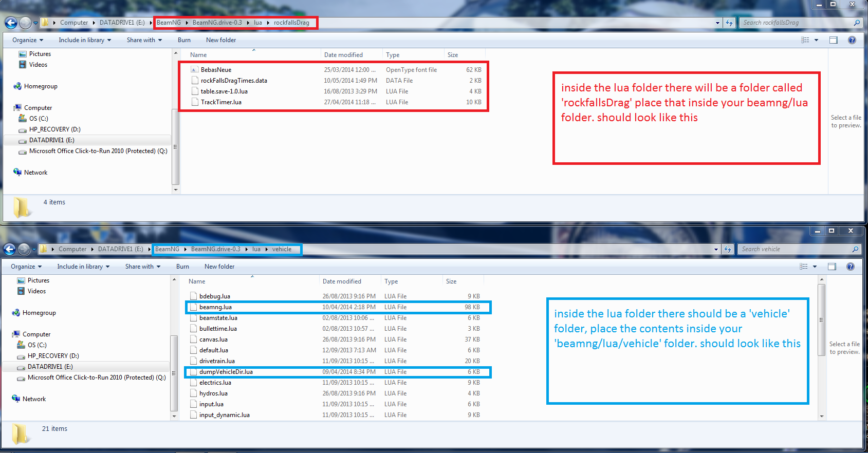Open Share with menu in vehicle window
Screen dimensions: 868x453
pos(143,267)
